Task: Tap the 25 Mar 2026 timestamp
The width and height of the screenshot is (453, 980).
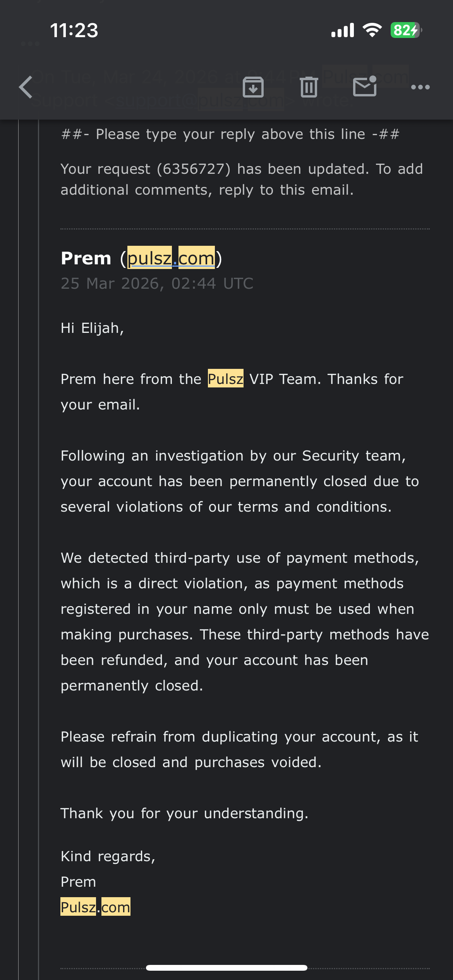Action: click(157, 283)
